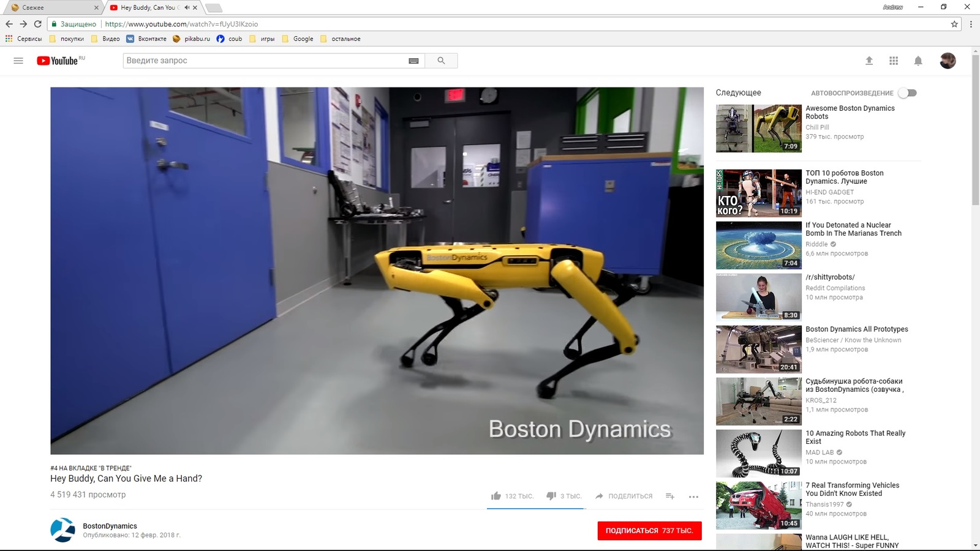Open the Вконтакте bookmark
This screenshot has width=980, height=551.
coord(146,39)
